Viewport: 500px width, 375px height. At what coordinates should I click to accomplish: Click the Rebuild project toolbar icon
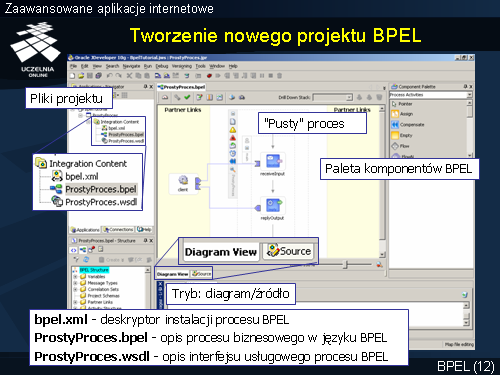pyautogui.click(x=167, y=76)
